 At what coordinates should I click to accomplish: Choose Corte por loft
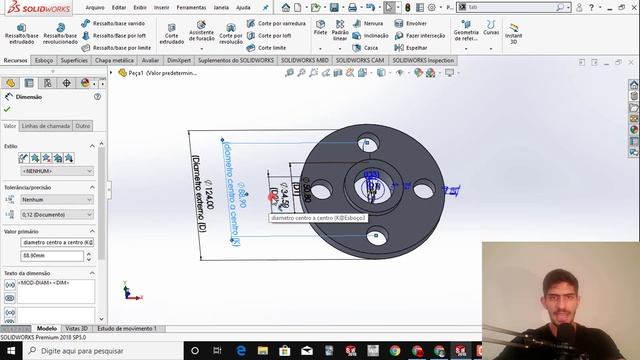269,36
